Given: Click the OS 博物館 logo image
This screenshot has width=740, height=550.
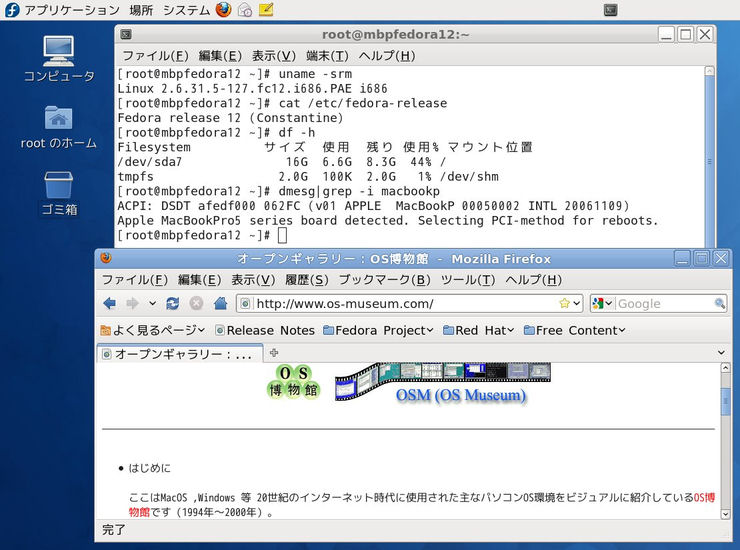Looking at the screenshot, I should click(293, 382).
